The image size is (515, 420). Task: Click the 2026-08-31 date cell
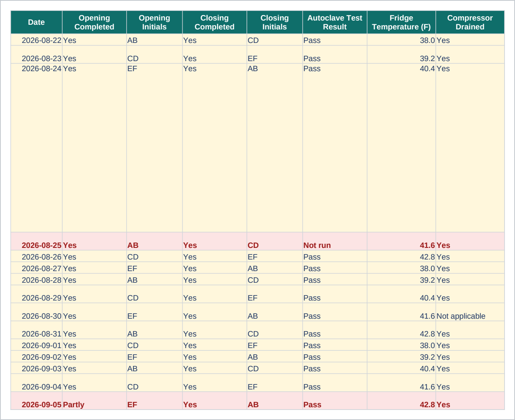[36, 330]
